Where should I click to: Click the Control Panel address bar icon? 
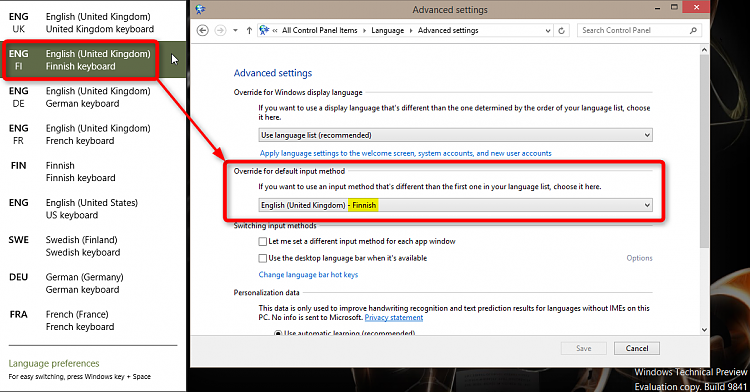[x=264, y=30]
